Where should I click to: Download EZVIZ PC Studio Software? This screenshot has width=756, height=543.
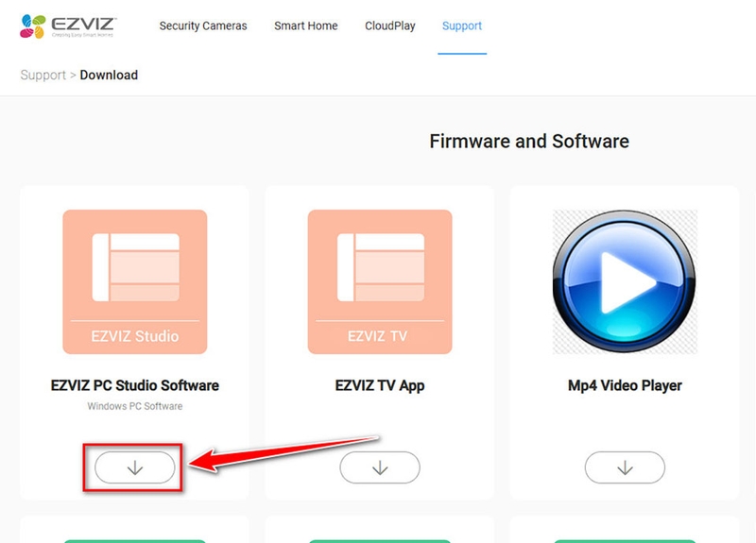[135, 467]
